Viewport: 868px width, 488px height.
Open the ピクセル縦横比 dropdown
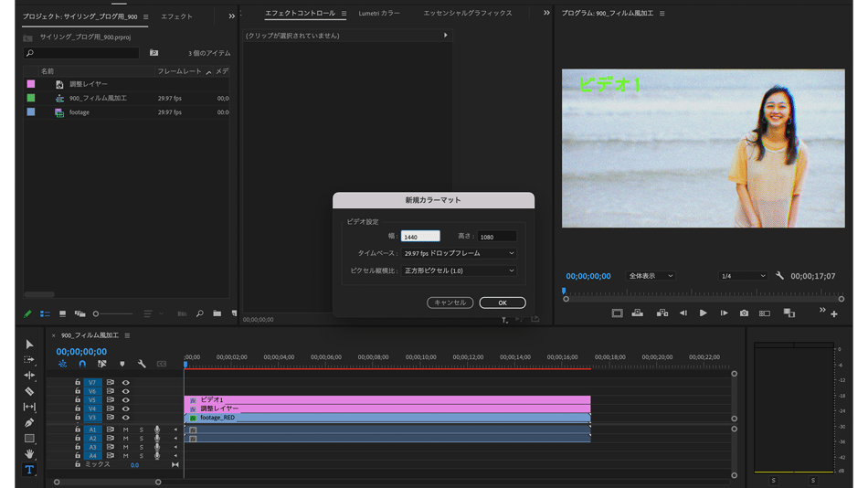pos(459,271)
